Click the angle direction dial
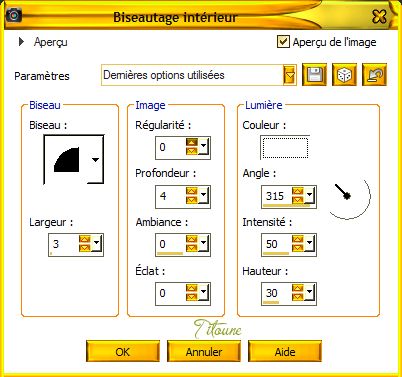The image size is (402, 377). click(348, 197)
